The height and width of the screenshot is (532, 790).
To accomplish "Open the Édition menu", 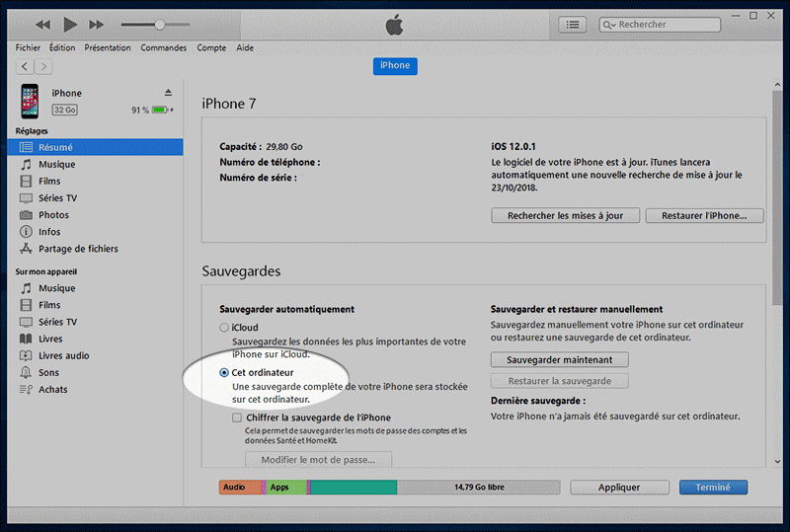I will point(62,47).
